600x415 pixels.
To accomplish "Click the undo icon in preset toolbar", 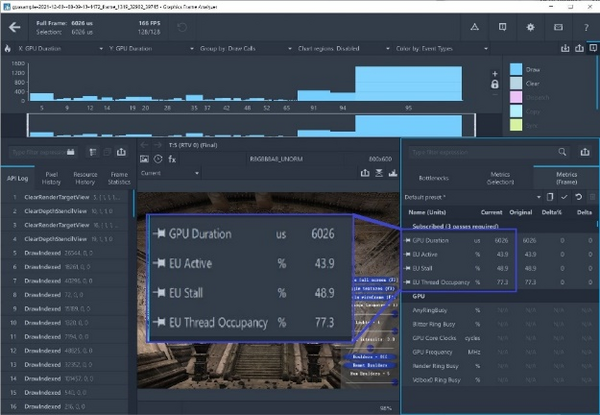I will pyautogui.click(x=579, y=197).
